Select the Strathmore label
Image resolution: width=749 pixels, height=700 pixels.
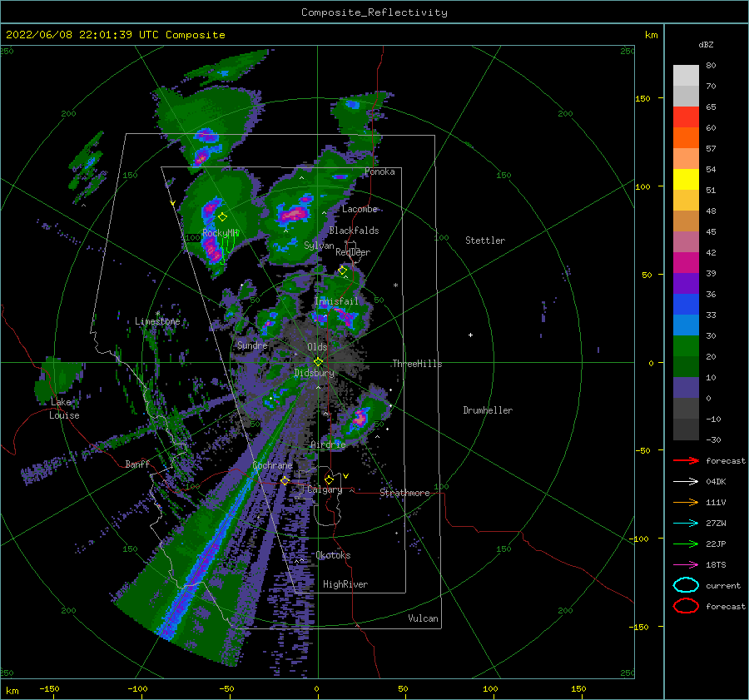(x=404, y=493)
